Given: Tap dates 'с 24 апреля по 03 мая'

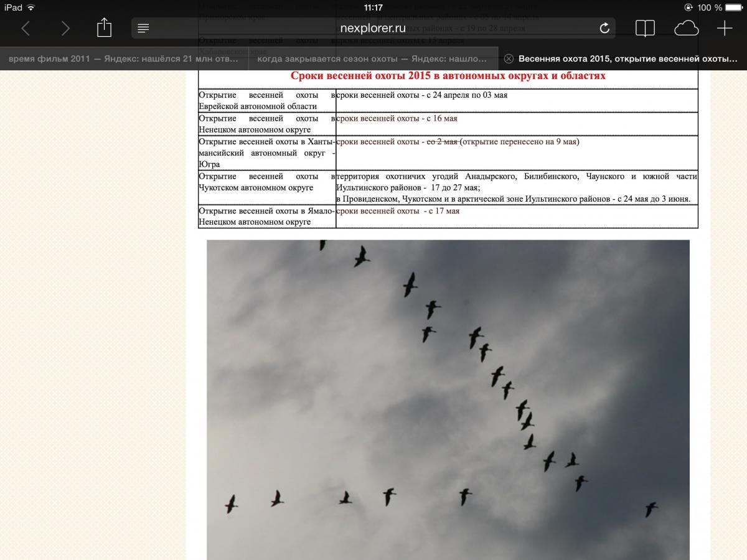Looking at the screenshot, I should pyautogui.click(x=467, y=95).
